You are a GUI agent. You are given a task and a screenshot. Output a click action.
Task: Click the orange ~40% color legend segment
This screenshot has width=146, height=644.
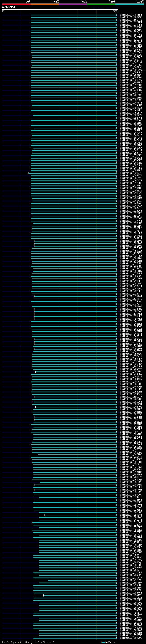pyautogui.click(x=45, y=4)
